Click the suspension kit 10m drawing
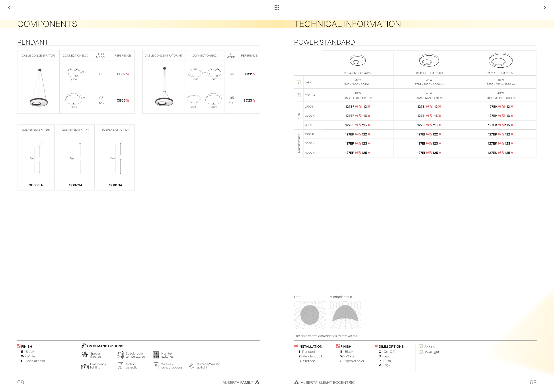Image resolution: width=554 pixels, height=392 pixels. (118, 157)
